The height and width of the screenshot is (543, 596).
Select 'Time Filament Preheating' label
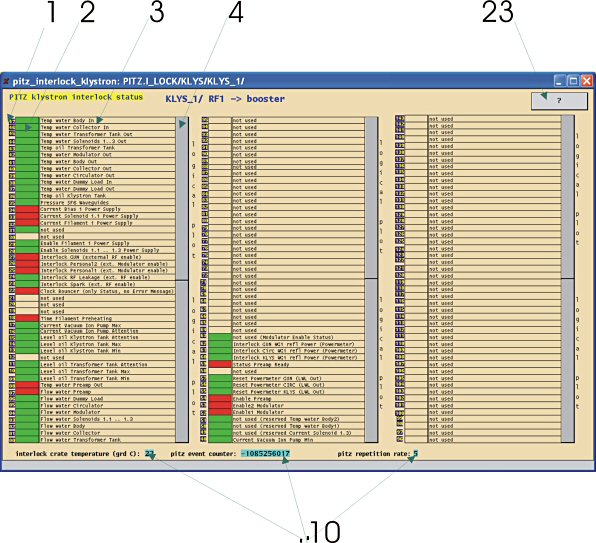(x=76, y=318)
